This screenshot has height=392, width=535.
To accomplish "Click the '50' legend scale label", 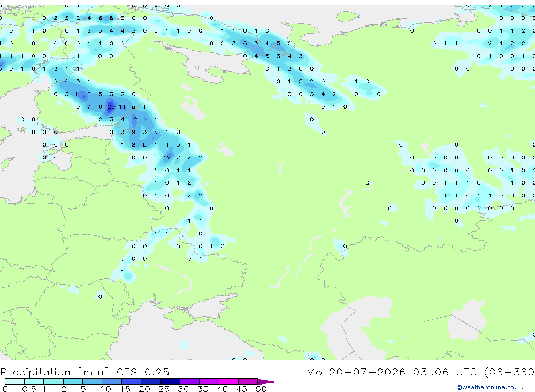I will [x=261, y=389].
